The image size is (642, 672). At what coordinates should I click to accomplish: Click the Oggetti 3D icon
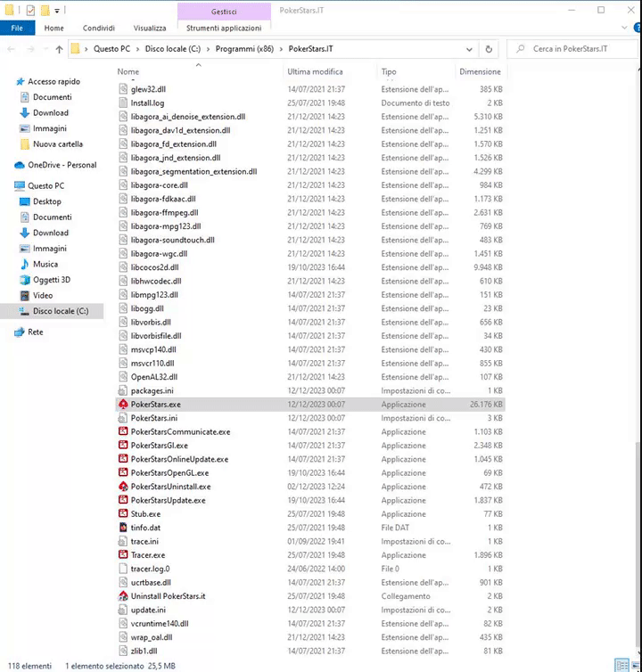25,280
